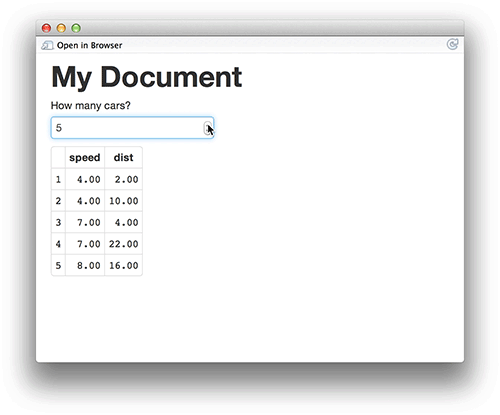The image size is (500, 415).
Task: Click the 'My Document' heading
Action: tap(147, 77)
